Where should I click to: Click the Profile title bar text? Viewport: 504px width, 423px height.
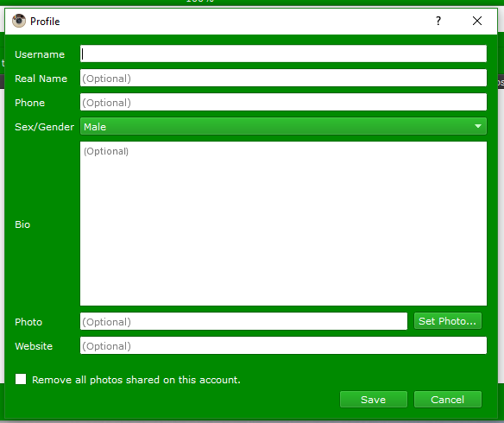[45, 22]
